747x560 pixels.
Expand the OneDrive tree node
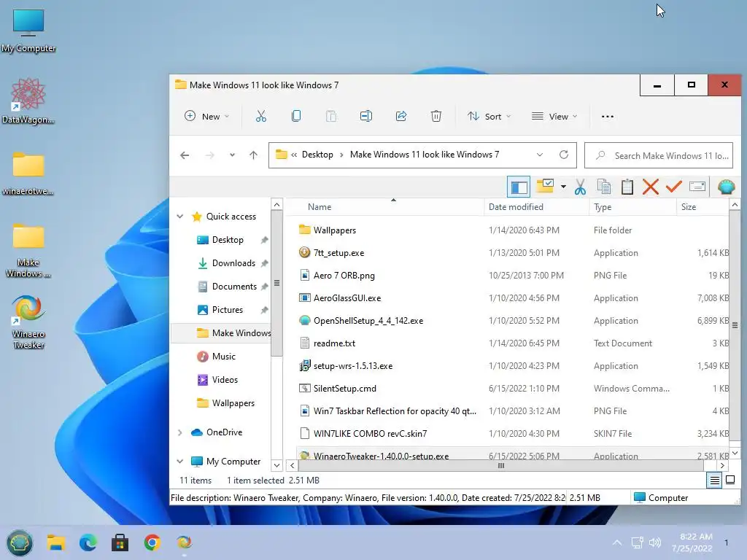click(x=180, y=432)
